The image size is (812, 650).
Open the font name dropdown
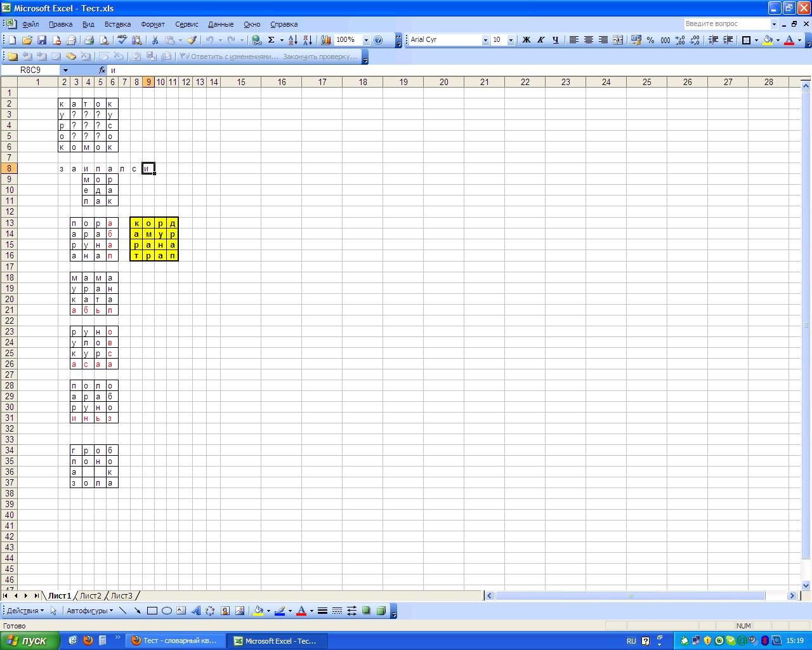pos(485,40)
